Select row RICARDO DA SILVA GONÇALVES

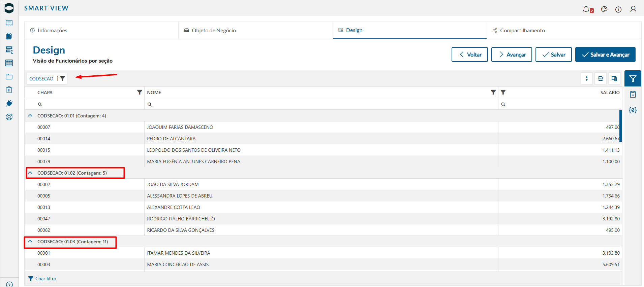pos(324,230)
